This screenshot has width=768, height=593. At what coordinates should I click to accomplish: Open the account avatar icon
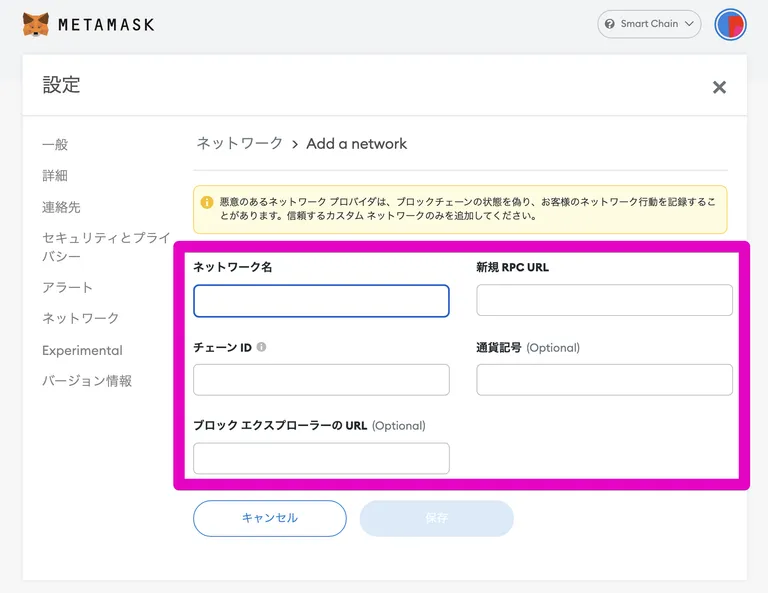[730, 24]
